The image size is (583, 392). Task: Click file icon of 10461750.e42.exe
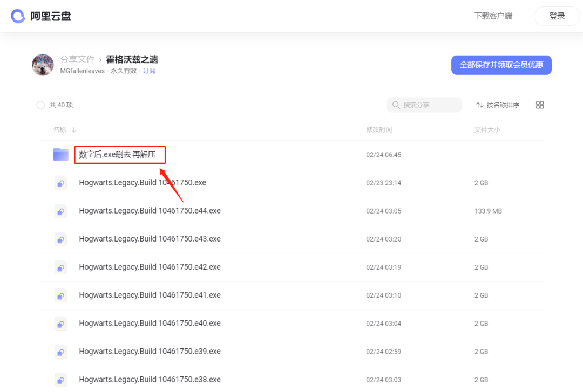click(x=60, y=267)
